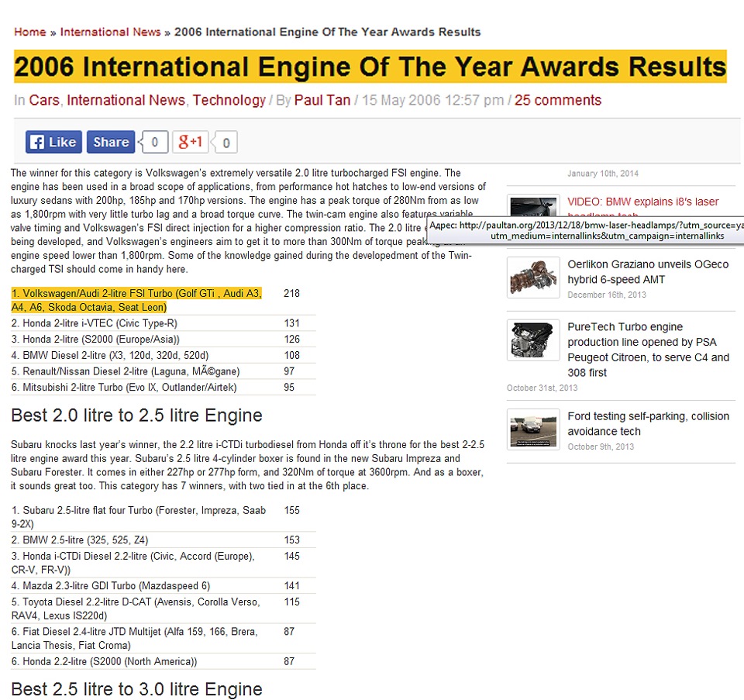Open International News breadcrumb link
This screenshot has width=744, height=700.
pyautogui.click(x=111, y=32)
